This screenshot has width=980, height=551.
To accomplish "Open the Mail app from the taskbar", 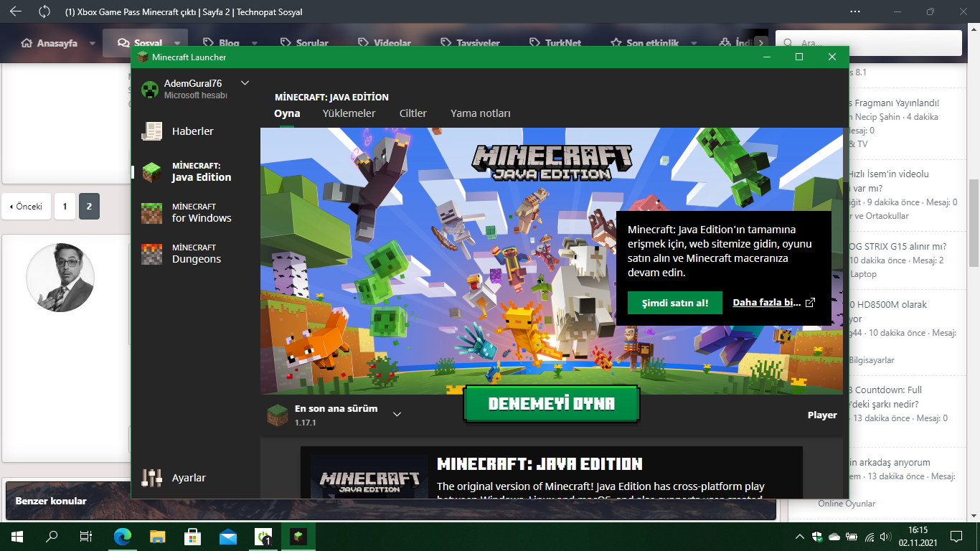I will point(228,535).
